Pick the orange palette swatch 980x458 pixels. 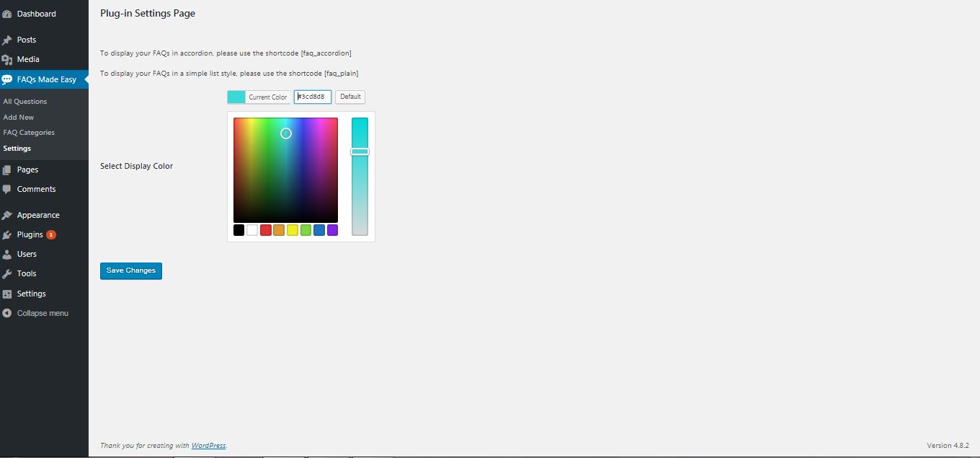point(279,230)
